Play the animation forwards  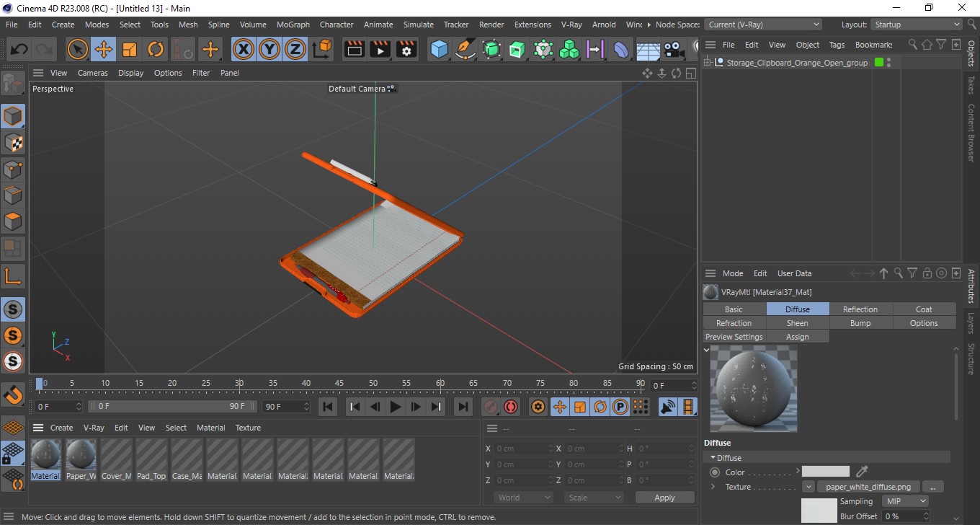click(395, 407)
